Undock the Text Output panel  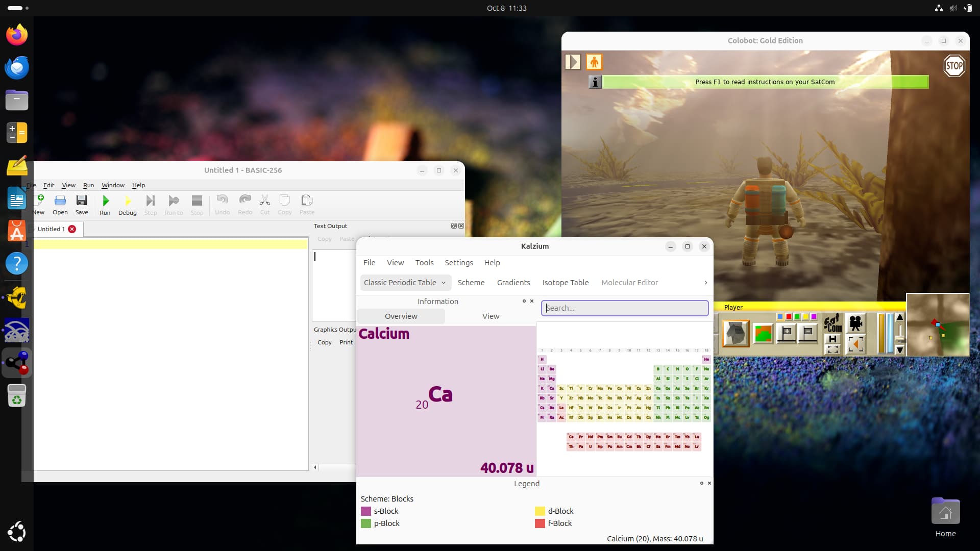pos(453,226)
